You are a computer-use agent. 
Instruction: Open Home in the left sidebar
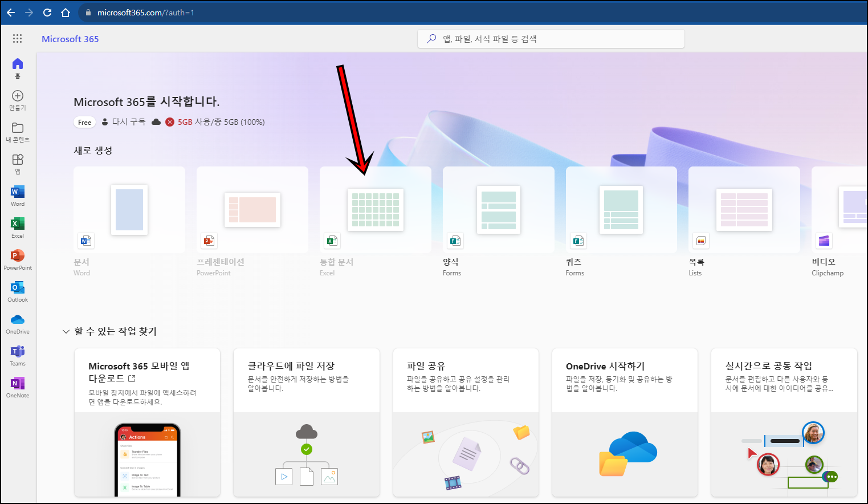click(x=18, y=68)
